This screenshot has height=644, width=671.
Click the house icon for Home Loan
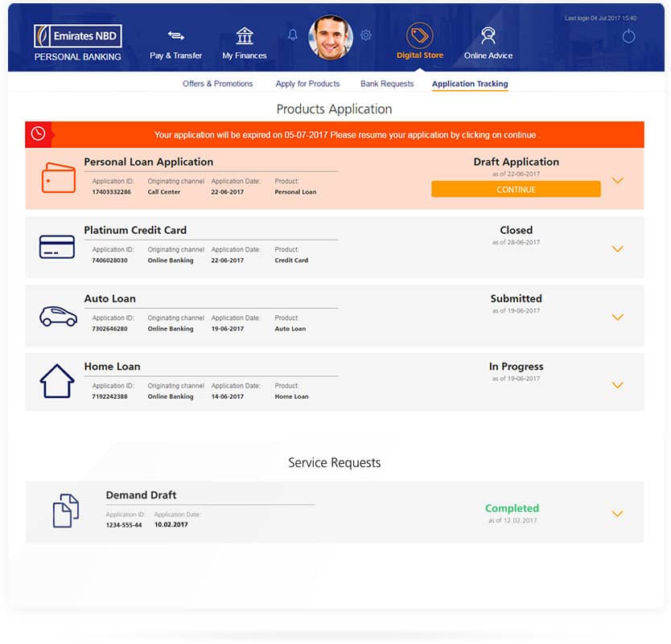coord(57,381)
